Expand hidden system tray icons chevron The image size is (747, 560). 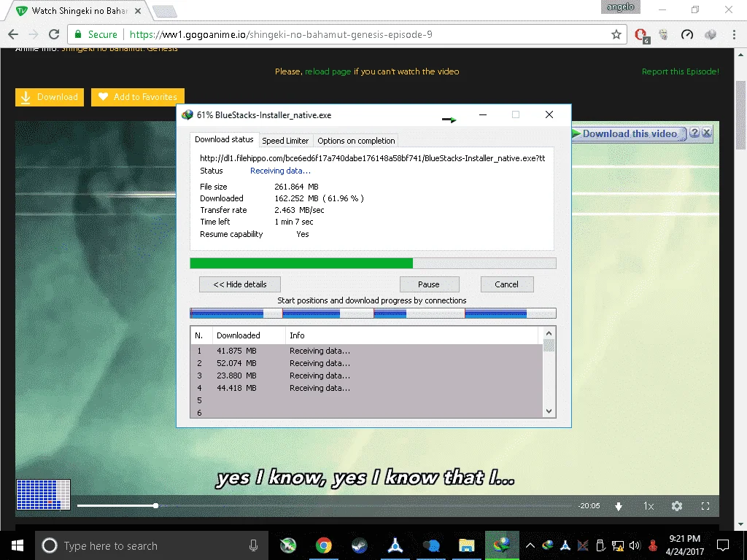pyautogui.click(x=530, y=545)
